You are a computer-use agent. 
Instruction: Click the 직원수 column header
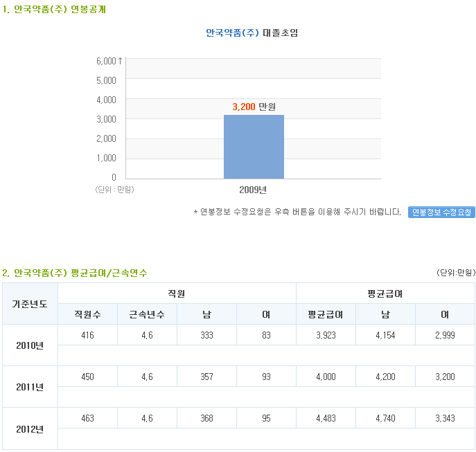point(87,314)
